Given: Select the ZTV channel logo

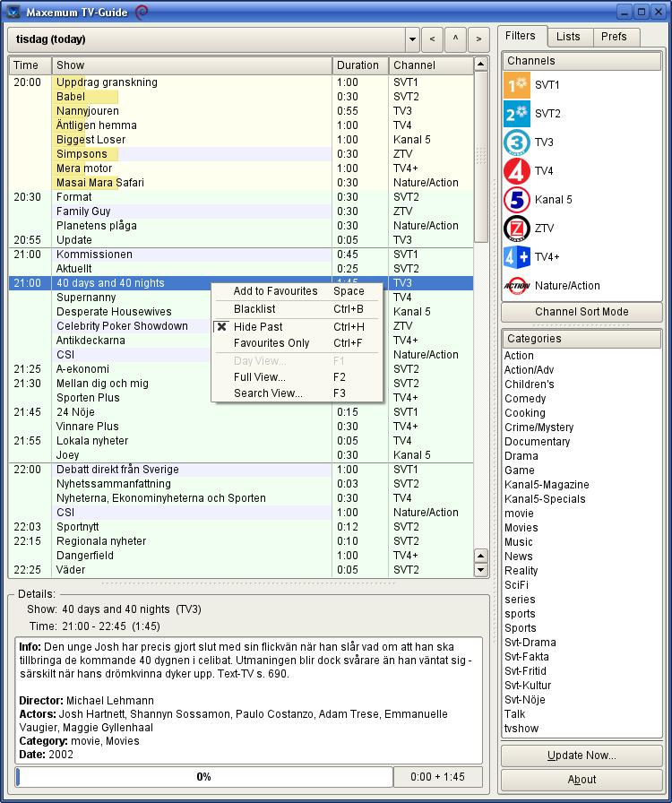Looking at the screenshot, I should [x=517, y=229].
